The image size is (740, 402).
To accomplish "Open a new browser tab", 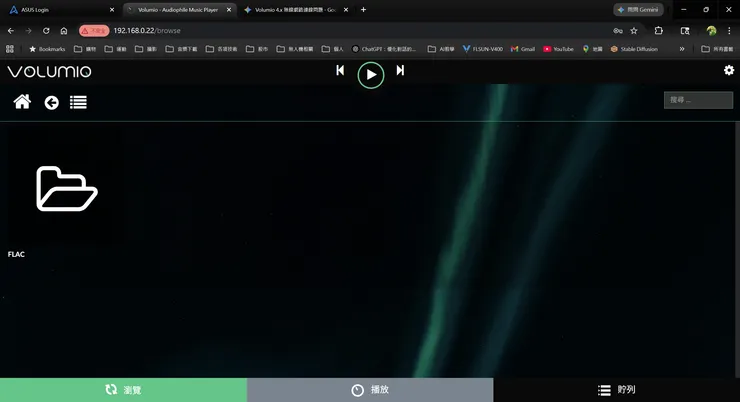I will tap(363, 9).
